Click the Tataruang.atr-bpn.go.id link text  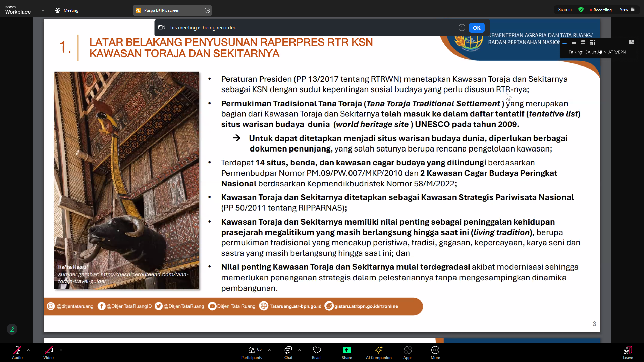(296, 306)
